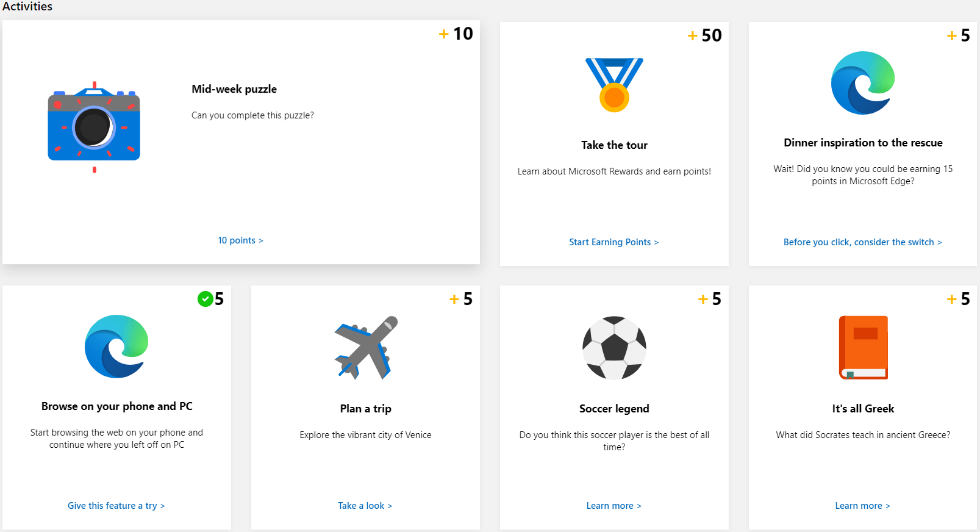Click the Take the tour card

(x=613, y=143)
